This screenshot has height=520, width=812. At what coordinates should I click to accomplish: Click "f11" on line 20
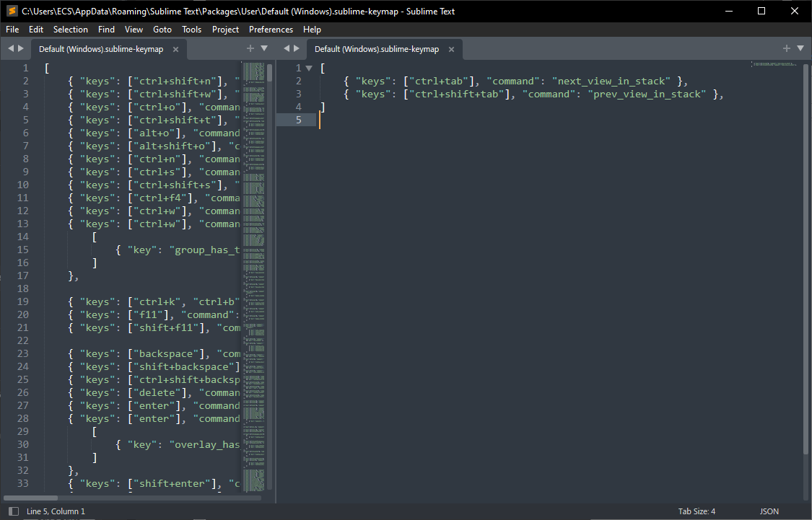151,314
